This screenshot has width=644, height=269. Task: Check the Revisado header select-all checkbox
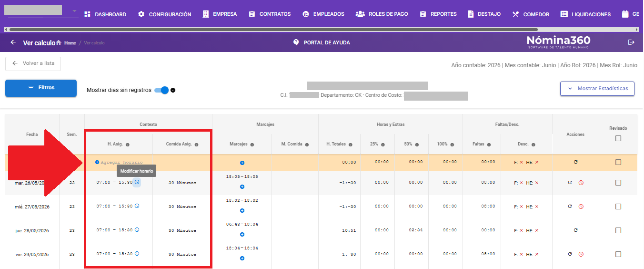[618, 138]
